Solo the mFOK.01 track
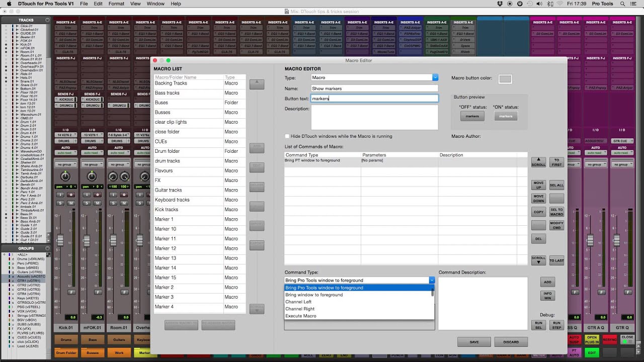This screenshot has width=644, height=362. click(x=87, y=203)
